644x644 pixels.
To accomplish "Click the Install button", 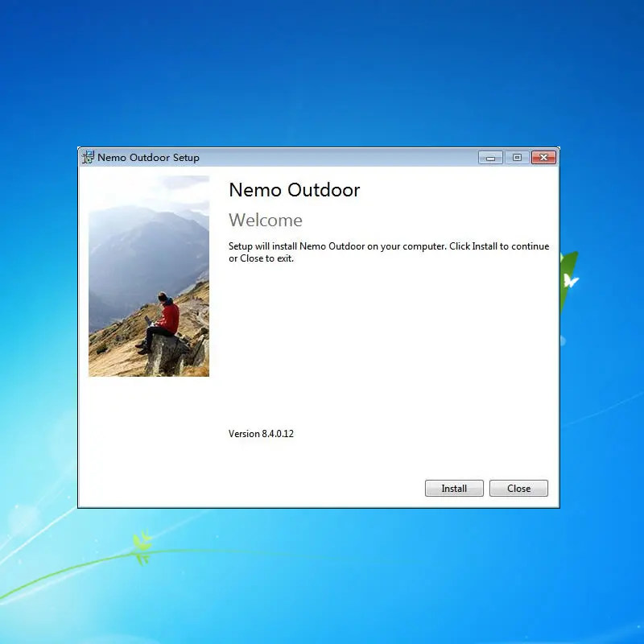I will (x=454, y=488).
